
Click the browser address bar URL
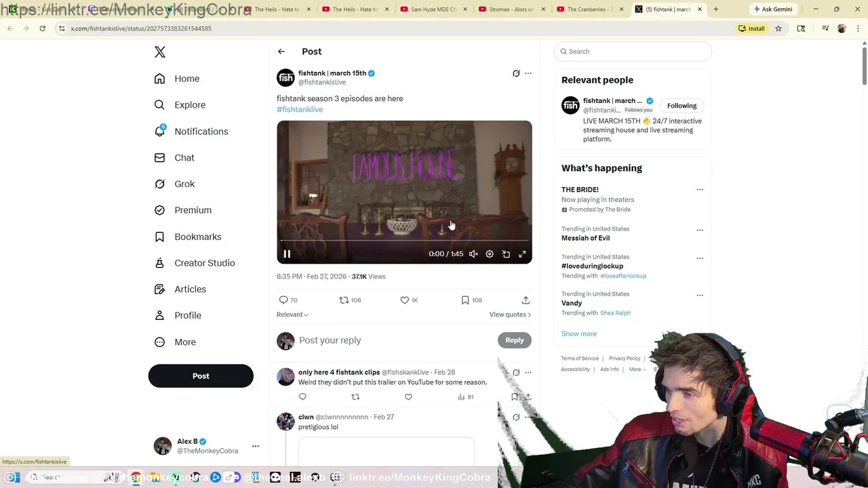tap(141, 28)
